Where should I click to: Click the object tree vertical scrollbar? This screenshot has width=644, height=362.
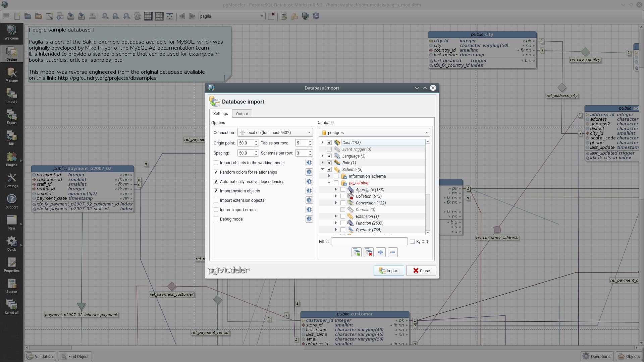pos(427,187)
